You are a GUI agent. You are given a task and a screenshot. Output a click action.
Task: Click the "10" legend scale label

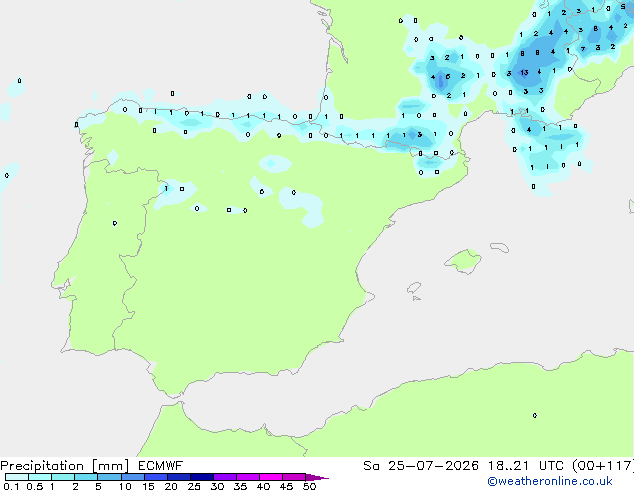point(125,486)
